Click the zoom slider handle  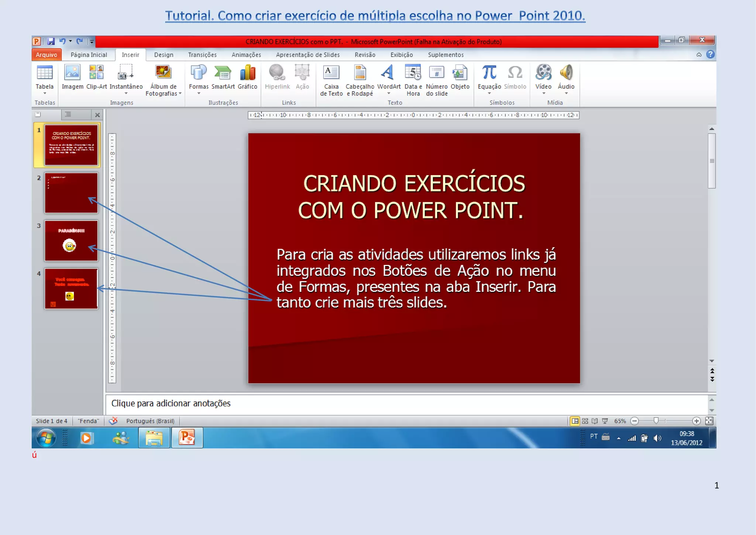pyautogui.click(x=656, y=421)
